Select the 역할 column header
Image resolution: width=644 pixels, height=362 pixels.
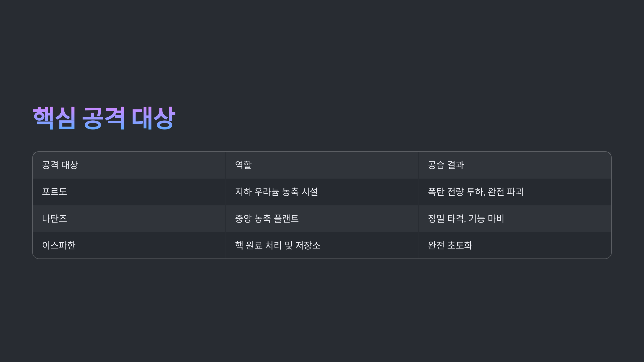(x=322, y=165)
